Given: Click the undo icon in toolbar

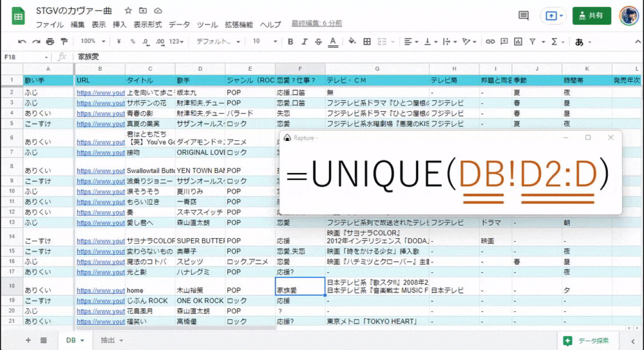Looking at the screenshot, I should 21,42.
